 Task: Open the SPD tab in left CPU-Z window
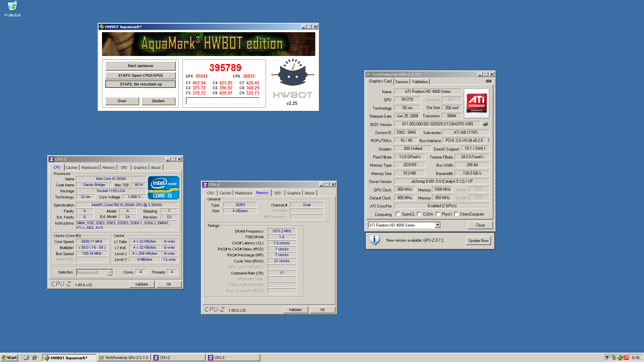[124, 168]
